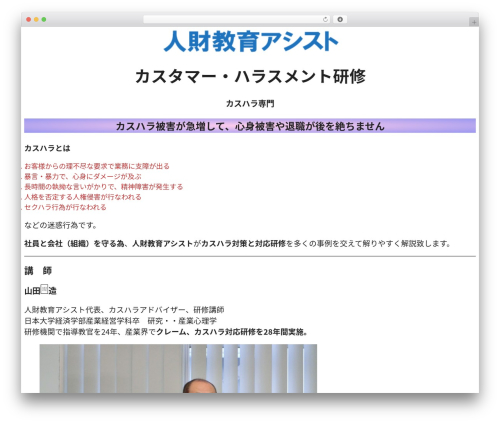
Task: Select line 日本大学経済学部産業経営学科卒
Action: [x=120, y=321]
